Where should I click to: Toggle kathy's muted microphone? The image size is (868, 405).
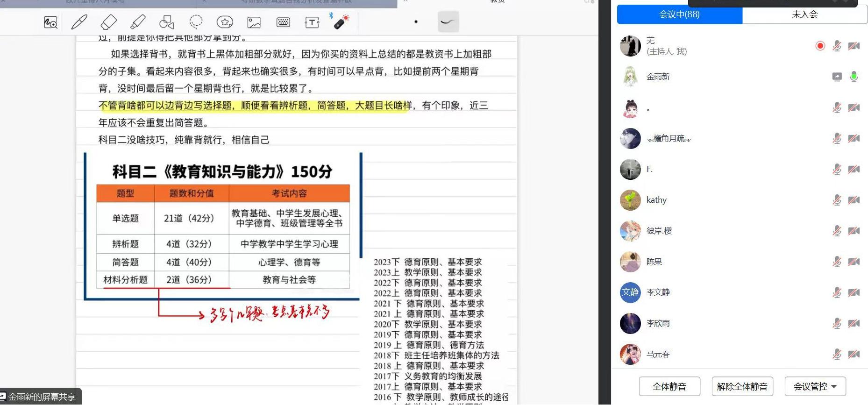(x=837, y=200)
